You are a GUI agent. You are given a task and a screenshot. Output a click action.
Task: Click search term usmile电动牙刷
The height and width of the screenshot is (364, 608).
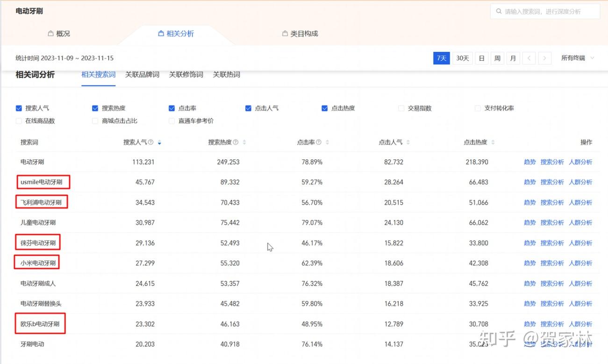tap(42, 182)
